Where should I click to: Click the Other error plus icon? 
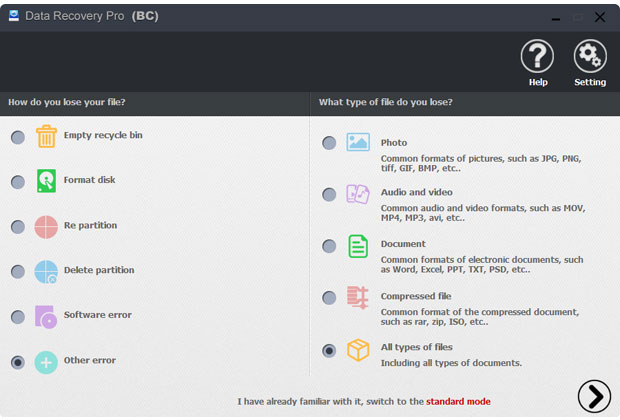(x=46, y=362)
